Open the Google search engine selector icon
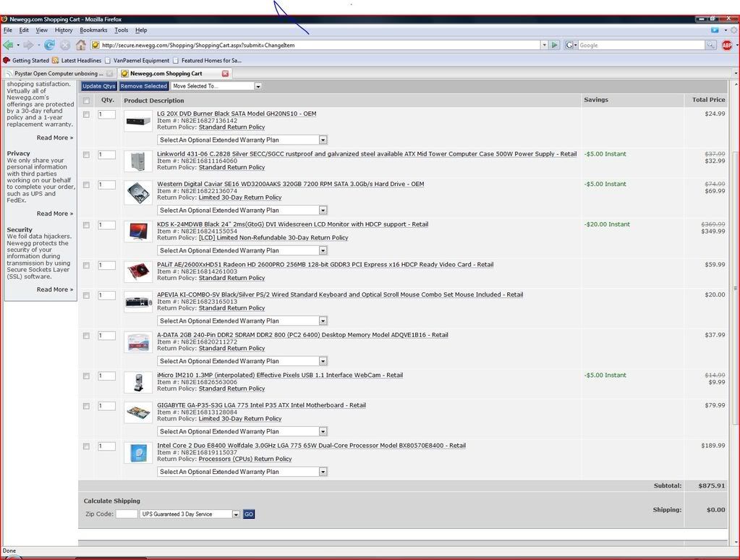The image size is (740, 560). tap(571, 45)
